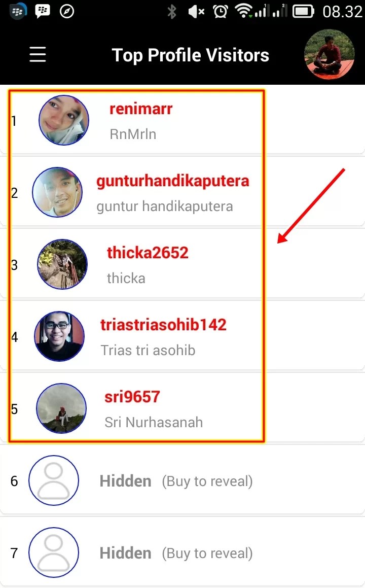Tap the BlackBerry icon in status bar
The height and width of the screenshot is (588, 365).
18,11
